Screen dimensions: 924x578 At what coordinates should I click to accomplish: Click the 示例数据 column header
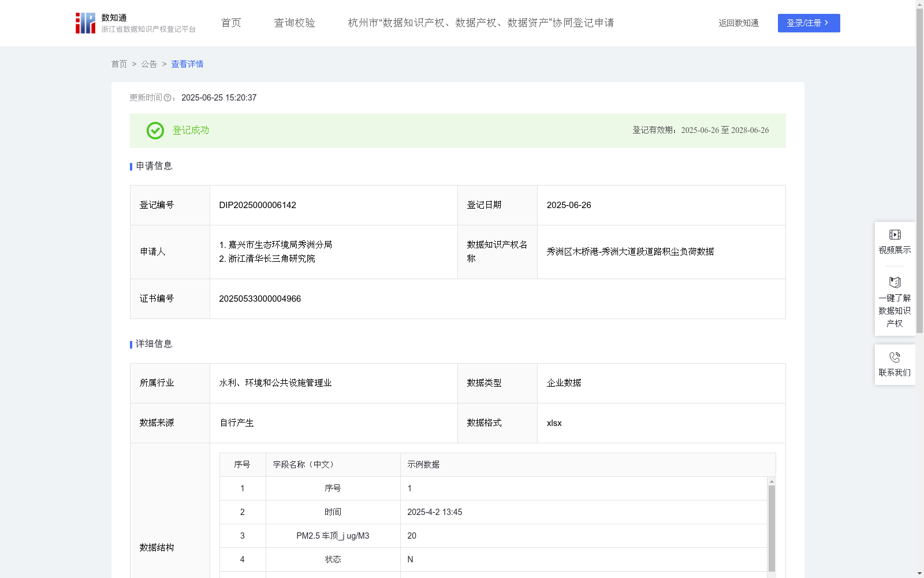tap(588, 465)
